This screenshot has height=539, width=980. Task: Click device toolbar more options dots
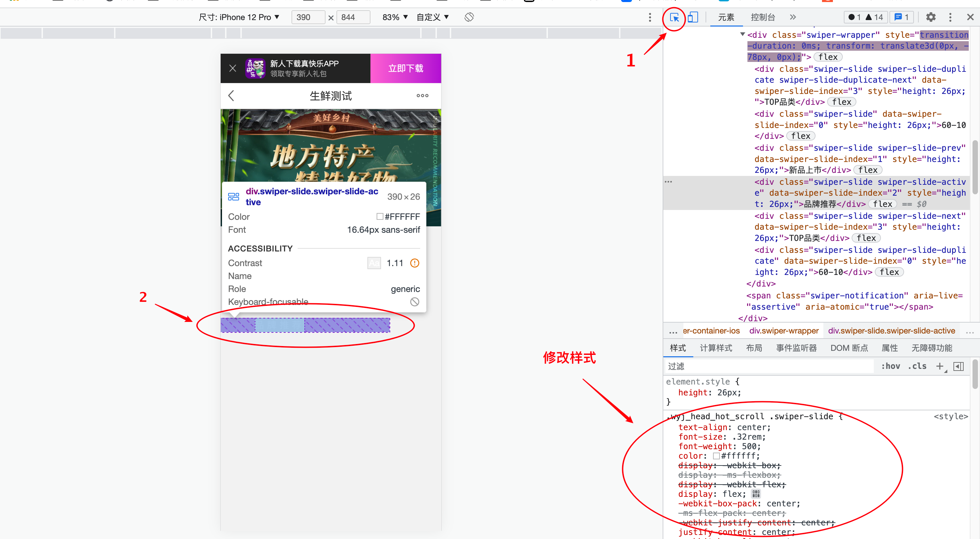pos(650,17)
